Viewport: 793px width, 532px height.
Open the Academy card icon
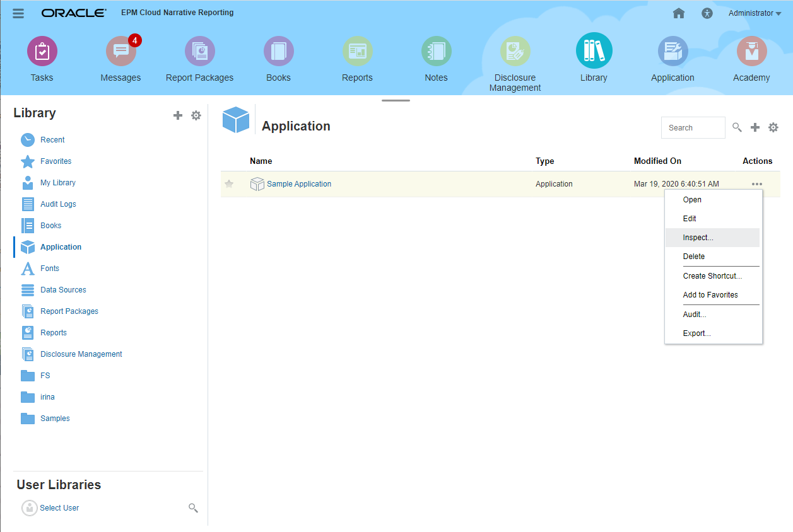tap(752, 51)
